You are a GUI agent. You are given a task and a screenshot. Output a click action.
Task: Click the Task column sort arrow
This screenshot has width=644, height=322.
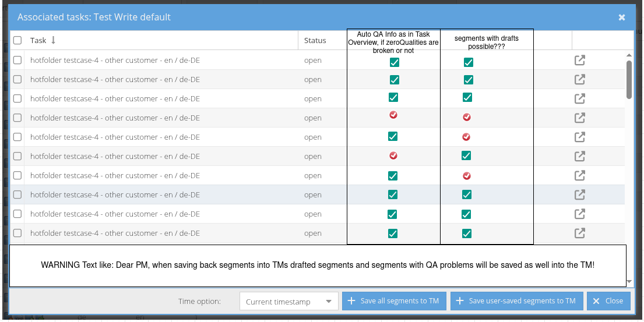pyautogui.click(x=54, y=40)
